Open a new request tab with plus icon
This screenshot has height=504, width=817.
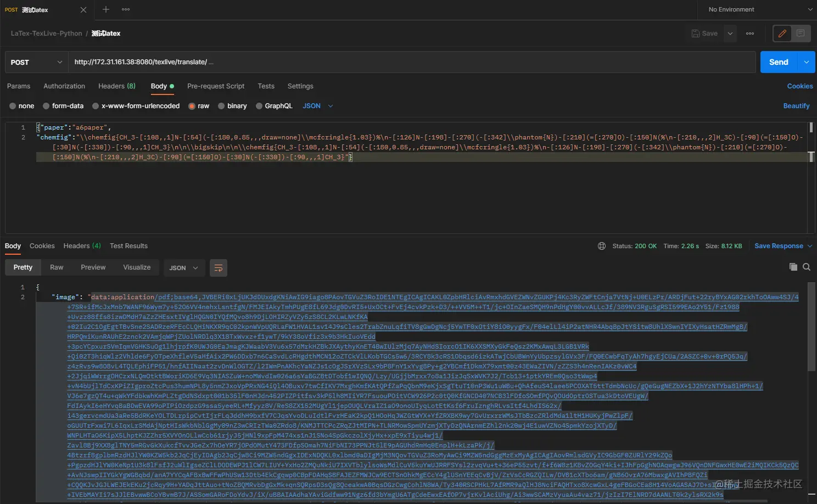click(x=106, y=9)
